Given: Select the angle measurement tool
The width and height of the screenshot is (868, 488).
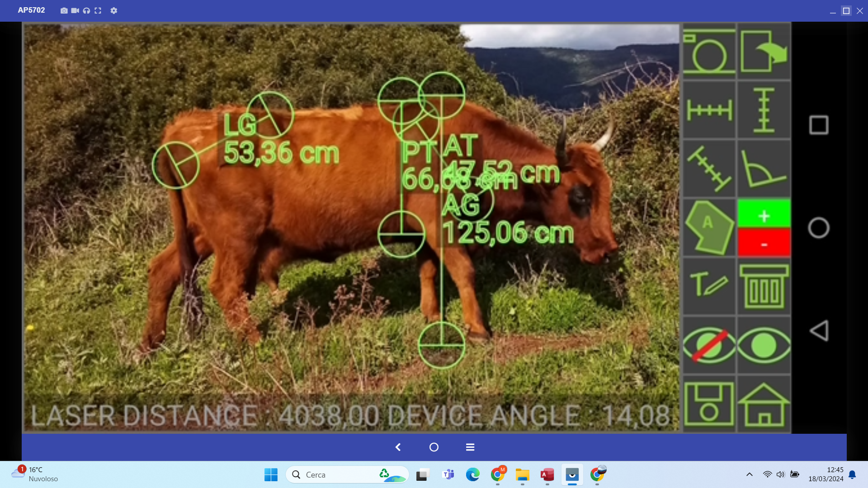Looking at the screenshot, I should pyautogui.click(x=764, y=169).
